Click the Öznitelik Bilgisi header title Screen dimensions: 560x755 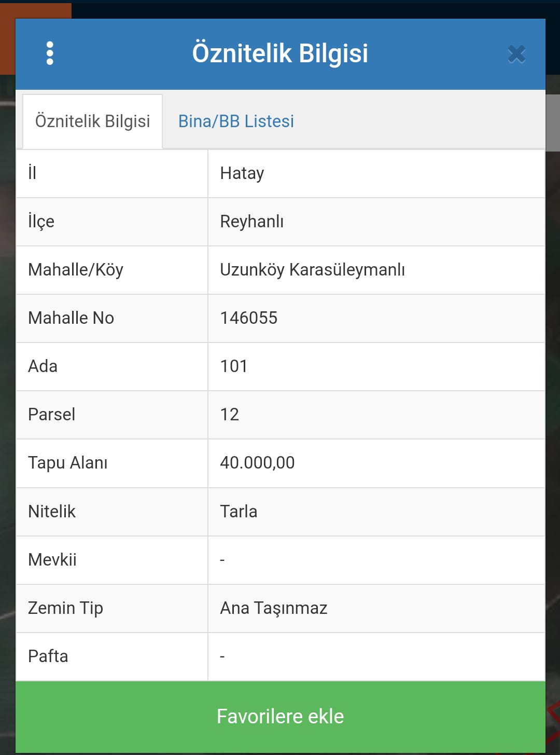280,53
